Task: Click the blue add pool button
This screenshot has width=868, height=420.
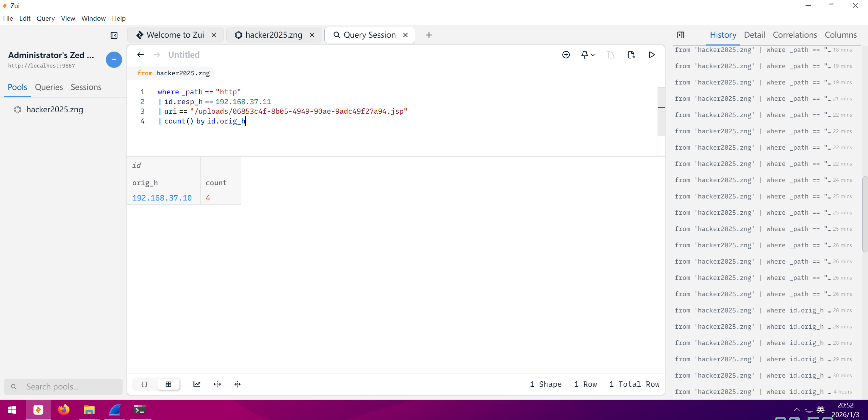Action: point(114,60)
